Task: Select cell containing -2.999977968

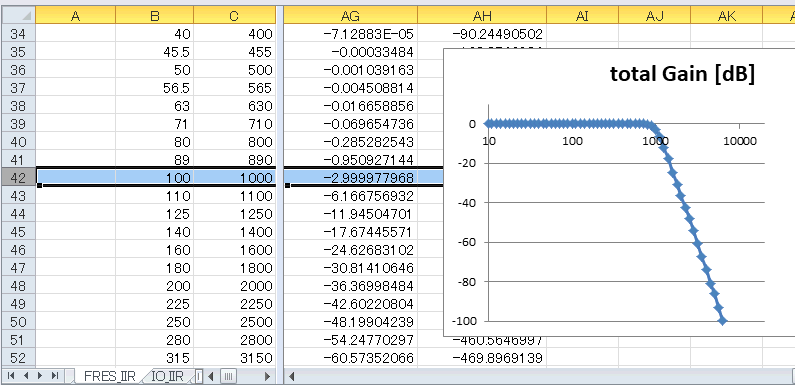Action: [350, 178]
